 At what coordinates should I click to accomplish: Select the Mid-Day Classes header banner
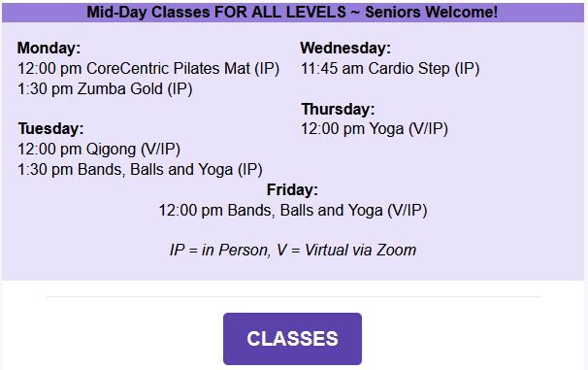coord(293,12)
